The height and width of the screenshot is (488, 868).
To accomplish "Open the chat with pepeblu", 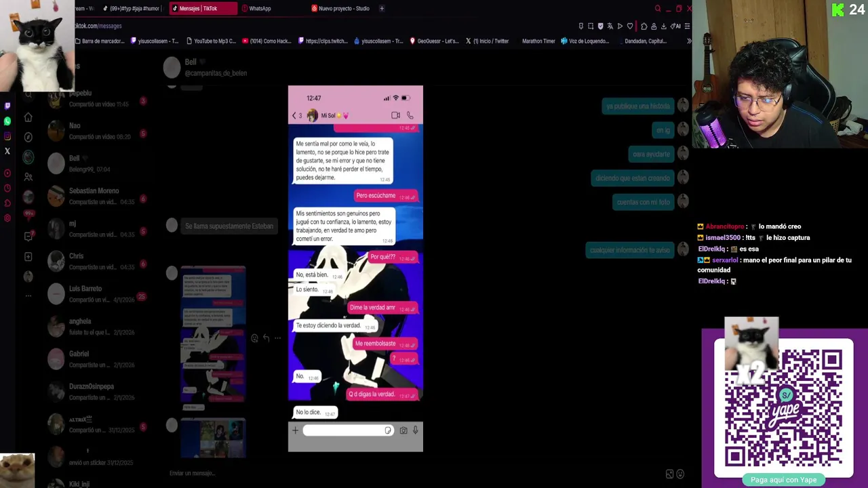I will [x=98, y=98].
